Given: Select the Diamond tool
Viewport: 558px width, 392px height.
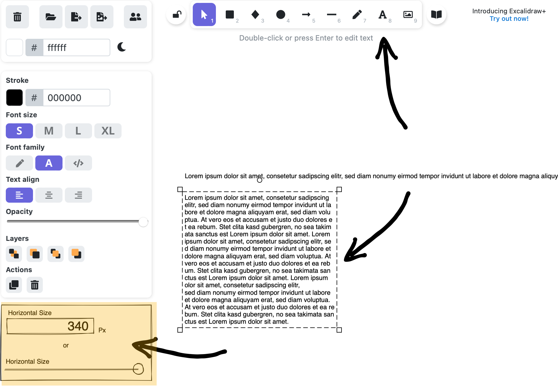Looking at the screenshot, I should coord(255,14).
